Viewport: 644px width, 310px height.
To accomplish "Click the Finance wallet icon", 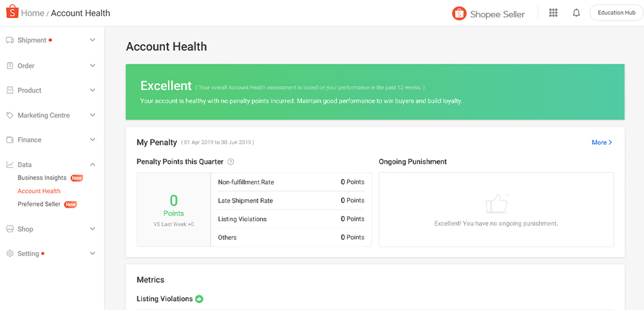I will pos(10,140).
